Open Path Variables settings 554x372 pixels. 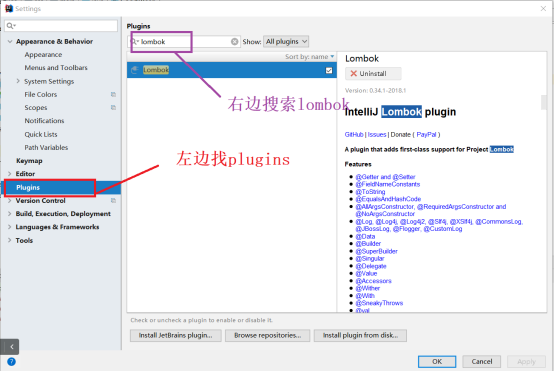(46, 147)
